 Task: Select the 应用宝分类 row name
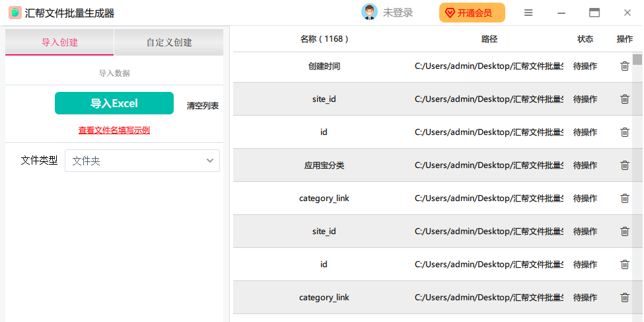[324, 165]
